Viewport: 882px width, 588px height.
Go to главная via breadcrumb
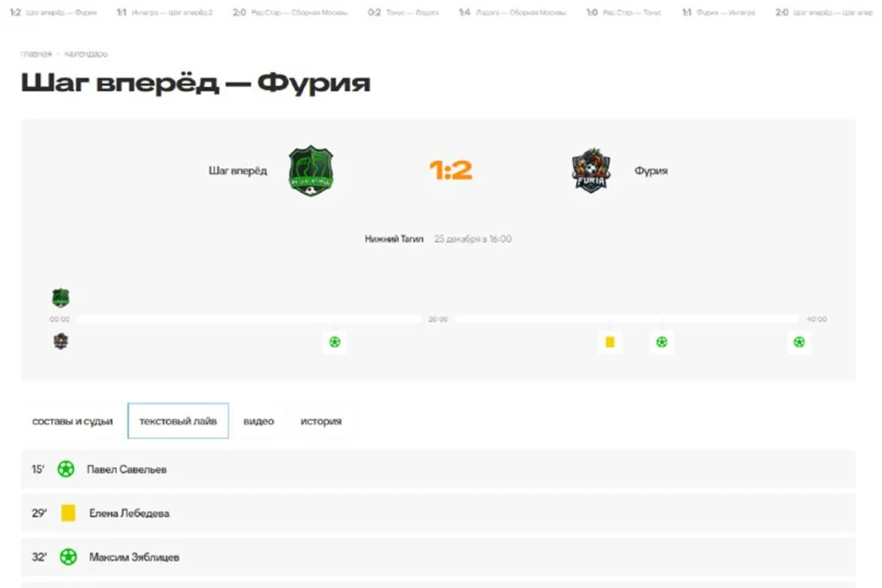tap(36, 54)
